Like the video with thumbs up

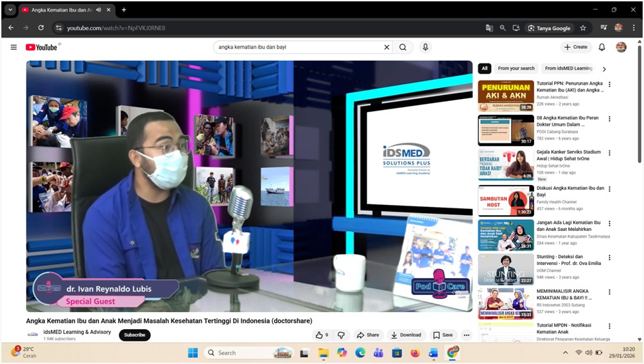coord(321,335)
